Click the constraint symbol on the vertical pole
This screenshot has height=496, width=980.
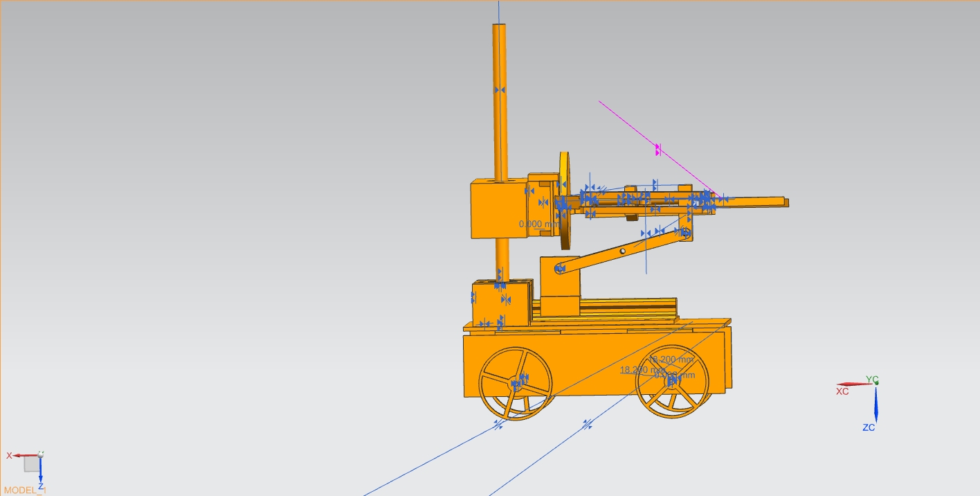(x=500, y=90)
